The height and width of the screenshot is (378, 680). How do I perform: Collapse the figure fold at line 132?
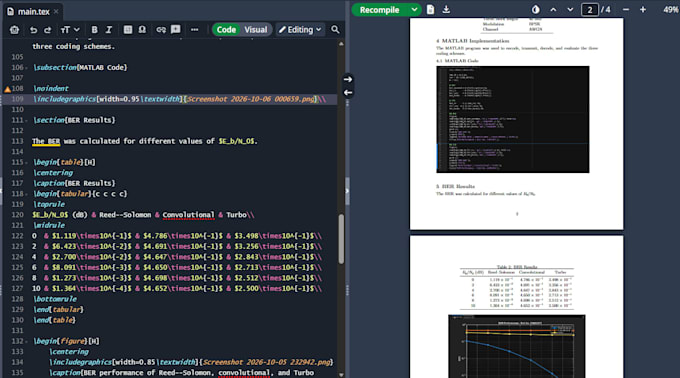(26, 342)
